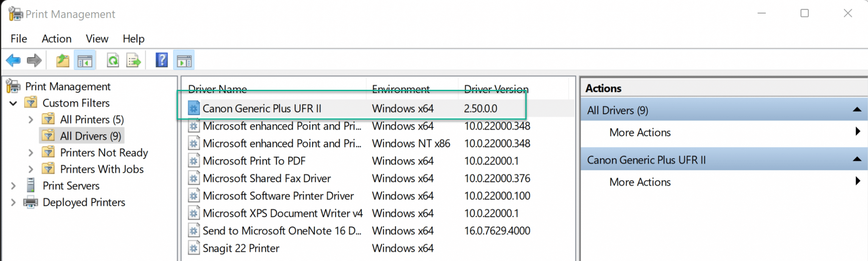Image resolution: width=868 pixels, height=261 pixels.
Task: Sort by the Driver Version column header
Action: [496, 89]
